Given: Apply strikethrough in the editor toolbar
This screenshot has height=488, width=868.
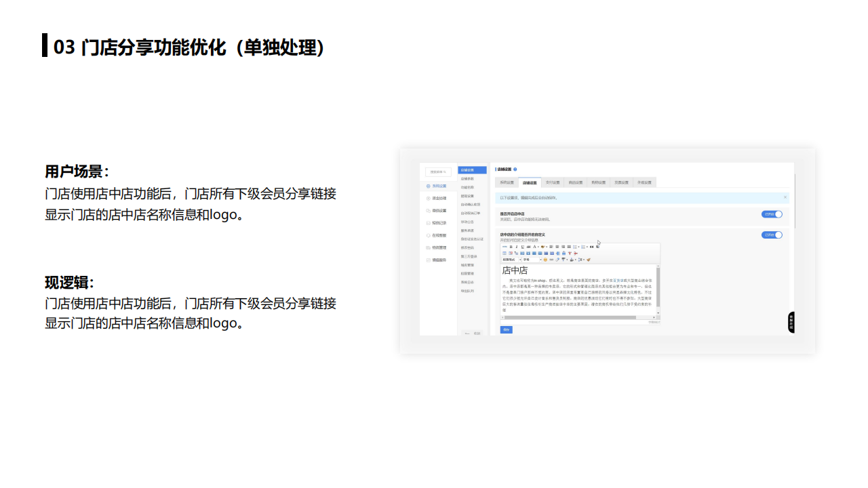Looking at the screenshot, I should coord(528,247).
